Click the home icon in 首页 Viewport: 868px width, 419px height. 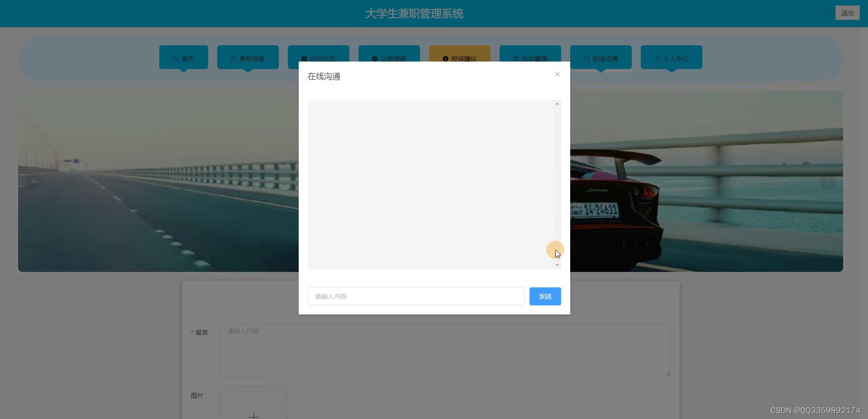pyautogui.click(x=176, y=59)
